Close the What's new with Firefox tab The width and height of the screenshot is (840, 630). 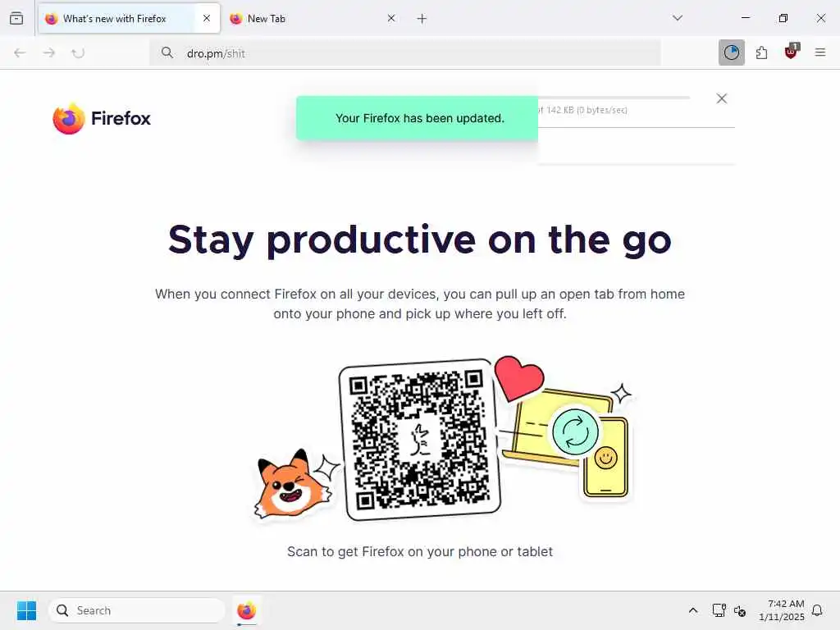click(207, 18)
